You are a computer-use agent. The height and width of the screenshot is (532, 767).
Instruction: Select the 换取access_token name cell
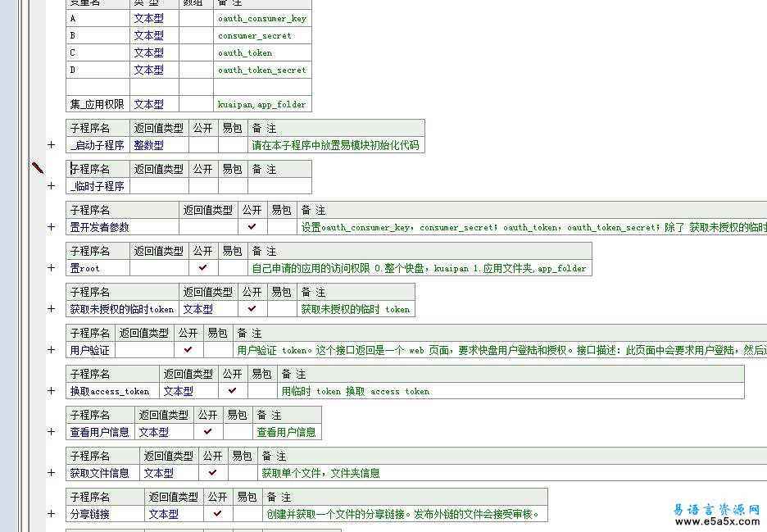tap(112, 390)
